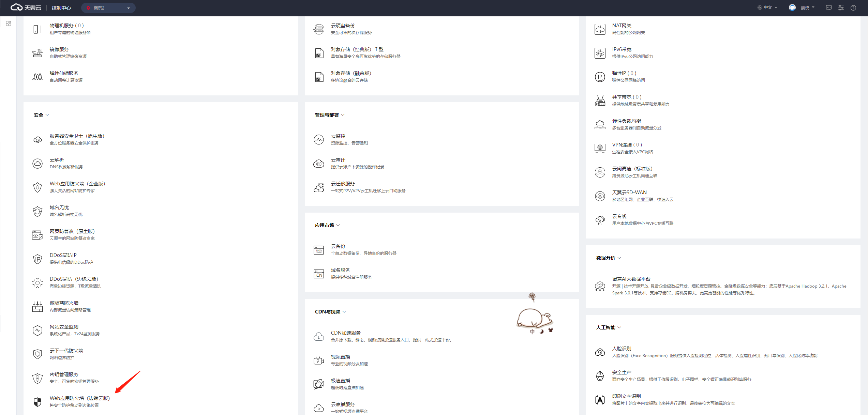Click the IPv6带宽 icon
868x415 pixels.
(x=600, y=53)
